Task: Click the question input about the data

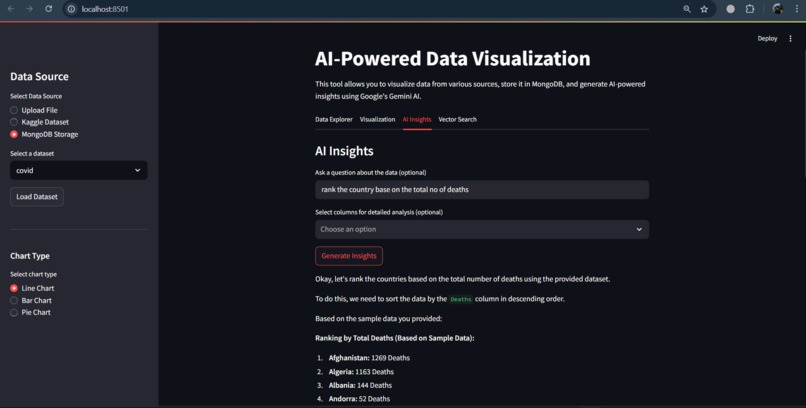Action: 482,190
